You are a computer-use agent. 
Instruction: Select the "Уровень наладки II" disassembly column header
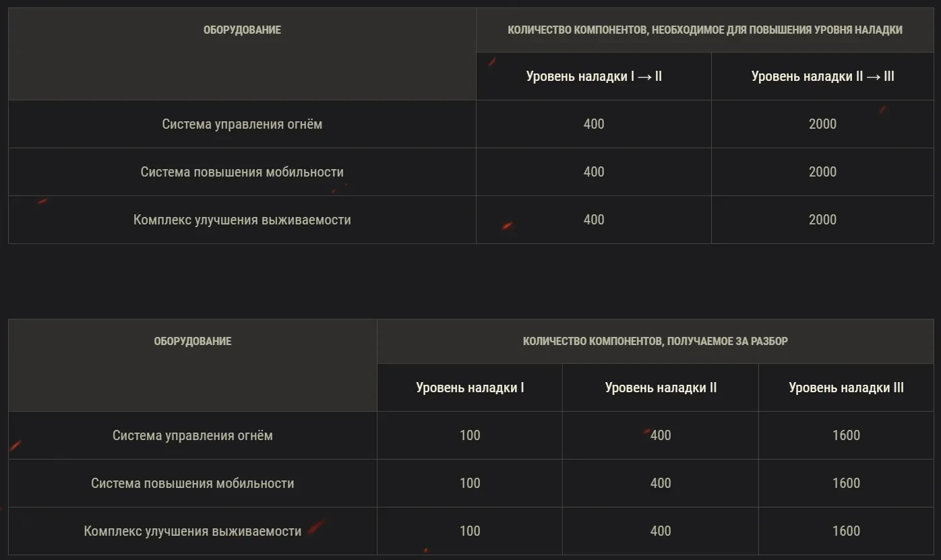click(661, 387)
